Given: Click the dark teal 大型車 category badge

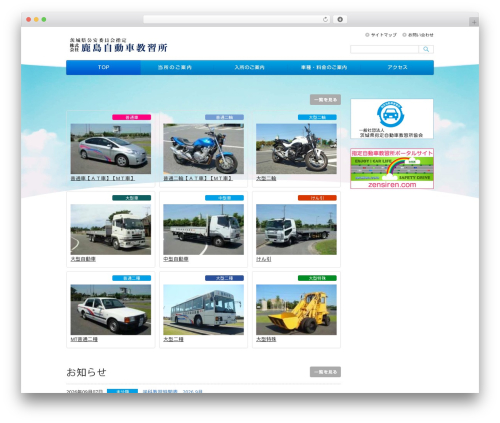Looking at the screenshot, I should (132, 198).
